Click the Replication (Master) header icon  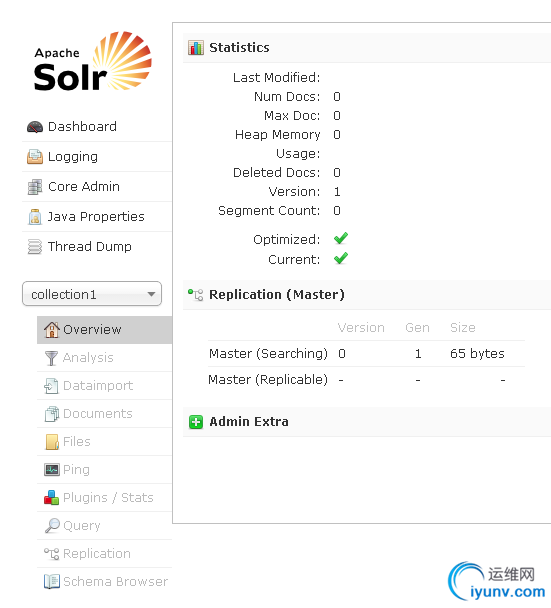tap(195, 295)
